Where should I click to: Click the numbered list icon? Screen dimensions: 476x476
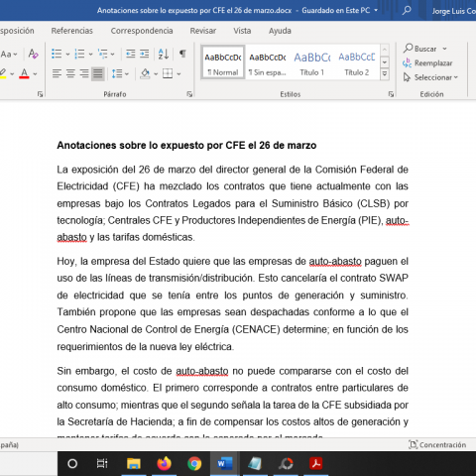[x=79, y=54]
